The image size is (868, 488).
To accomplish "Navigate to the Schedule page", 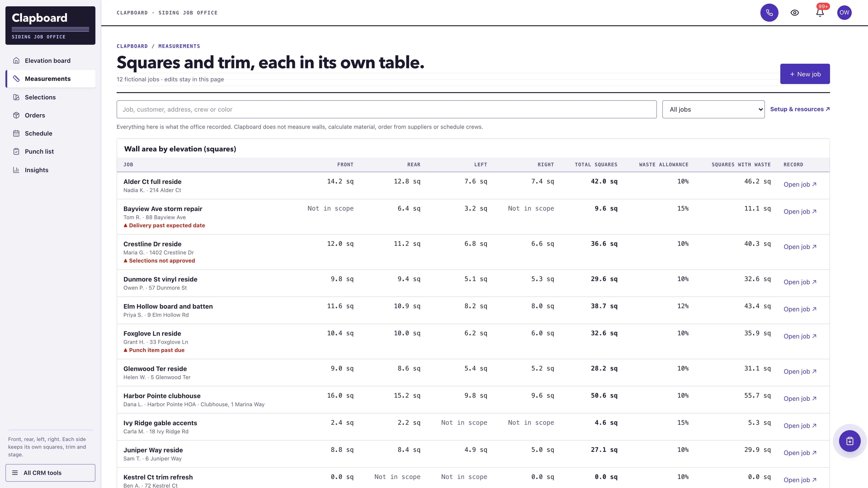I will tap(51, 133).
